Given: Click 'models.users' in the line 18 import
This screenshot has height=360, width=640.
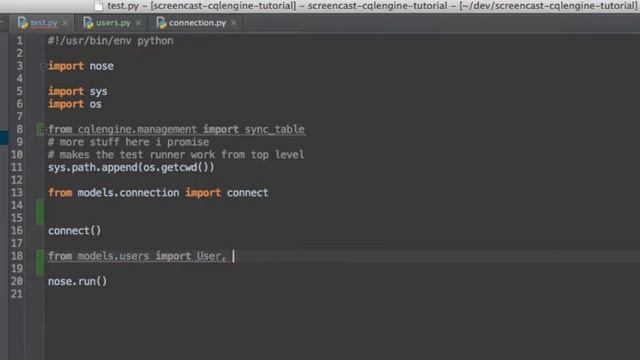Looking at the screenshot, I should (113, 256).
